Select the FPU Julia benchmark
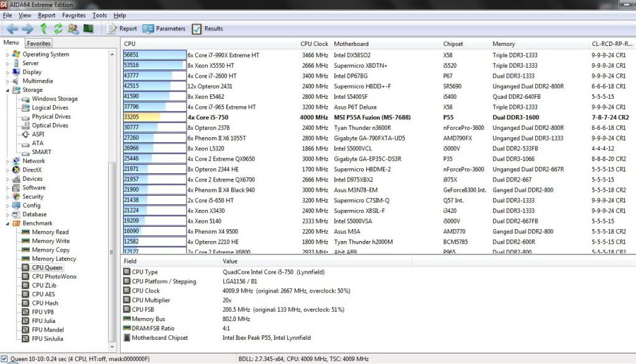636x364 pixels. coord(44,321)
